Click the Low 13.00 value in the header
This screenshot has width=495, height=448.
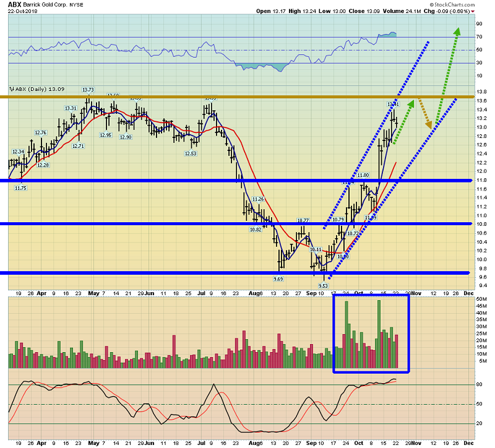332,11
